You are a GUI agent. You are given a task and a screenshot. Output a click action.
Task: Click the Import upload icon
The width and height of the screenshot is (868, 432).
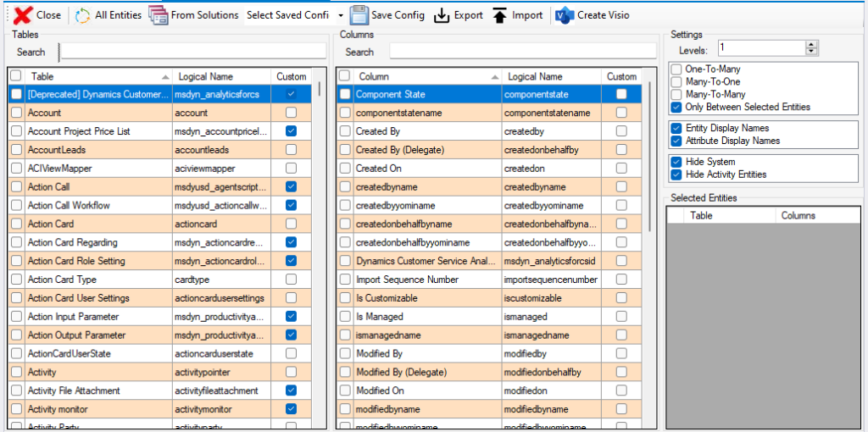pos(499,15)
